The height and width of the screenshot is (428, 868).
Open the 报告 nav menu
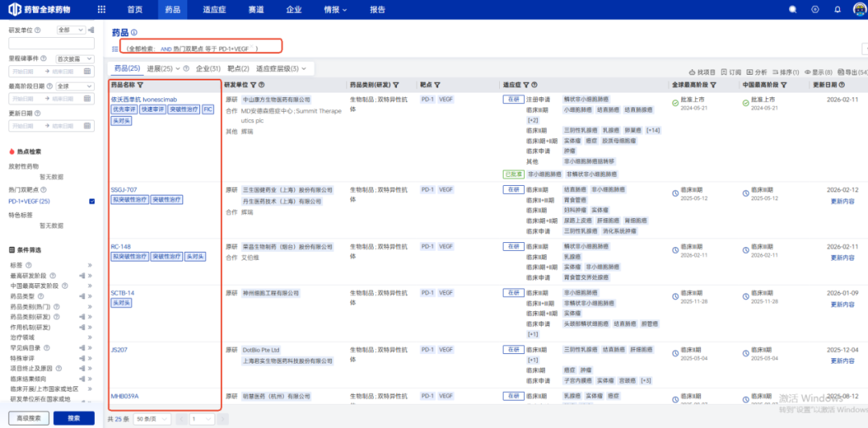pos(378,10)
